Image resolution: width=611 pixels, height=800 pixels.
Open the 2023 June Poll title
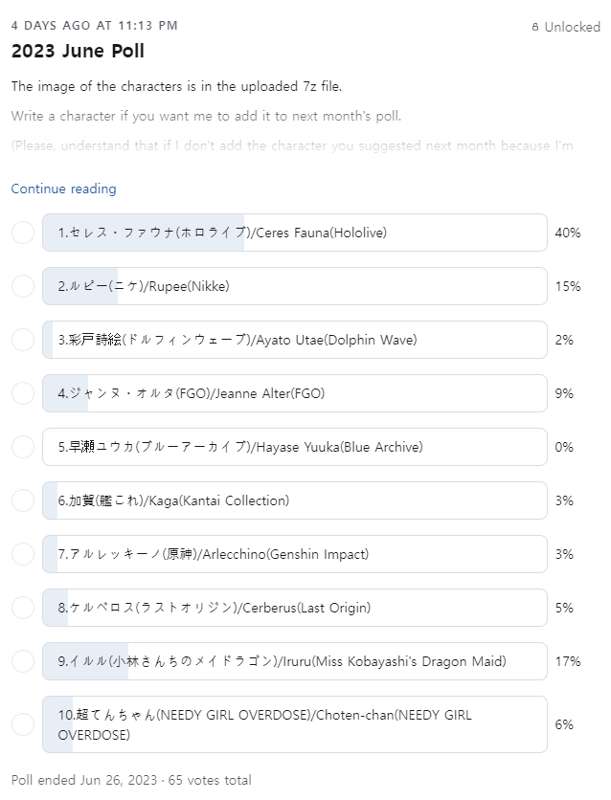pyautogui.click(x=78, y=51)
